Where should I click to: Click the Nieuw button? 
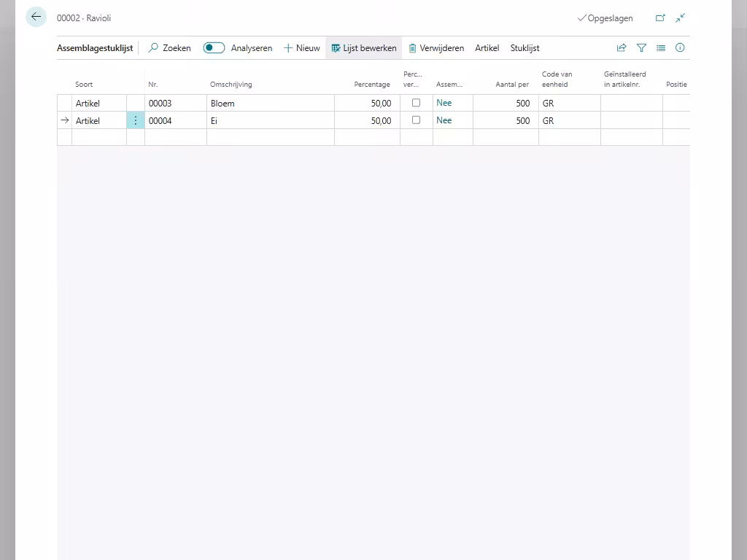click(x=302, y=48)
